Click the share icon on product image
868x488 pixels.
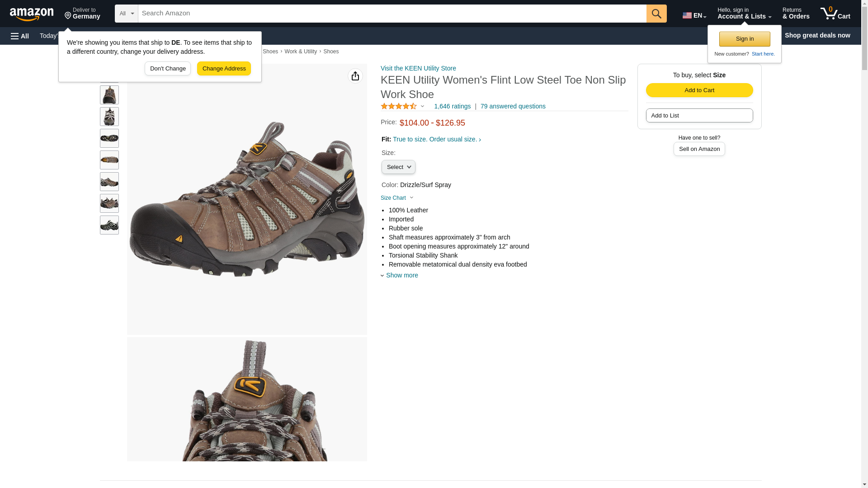pos(355,76)
